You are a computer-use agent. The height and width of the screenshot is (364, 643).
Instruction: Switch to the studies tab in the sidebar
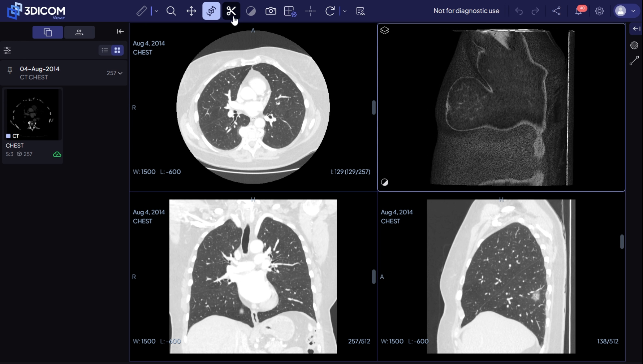pyautogui.click(x=48, y=32)
